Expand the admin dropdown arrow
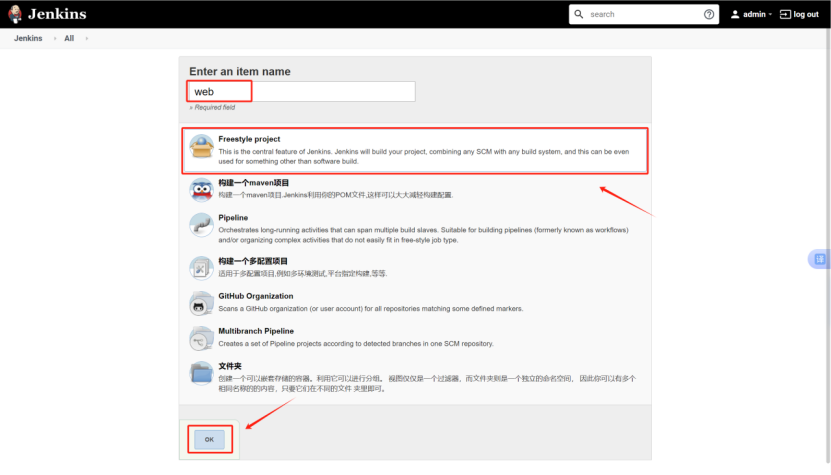Image resolution: width=831 pixels, height=475 pixels. coord(770,15)
